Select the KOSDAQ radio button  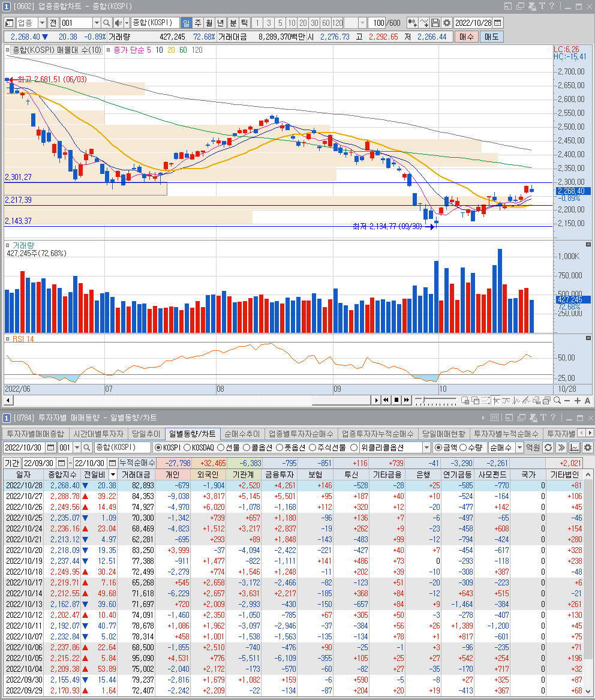point(187,447)
